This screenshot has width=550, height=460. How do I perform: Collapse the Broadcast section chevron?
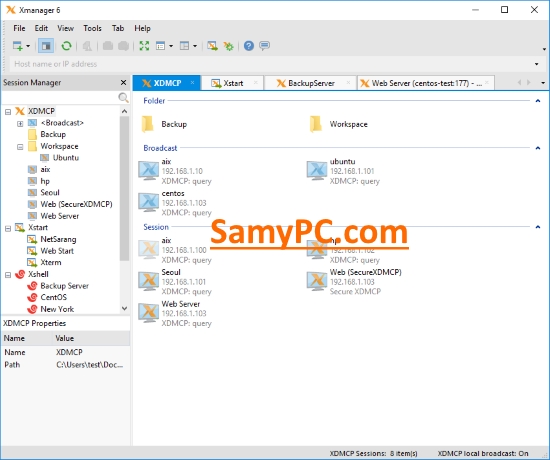point(538,148)
